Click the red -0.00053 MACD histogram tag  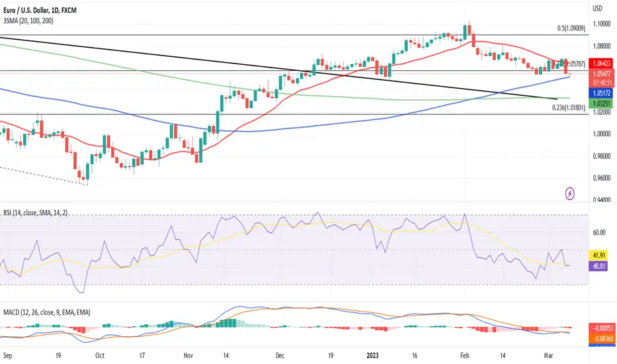tap(602, 328)
